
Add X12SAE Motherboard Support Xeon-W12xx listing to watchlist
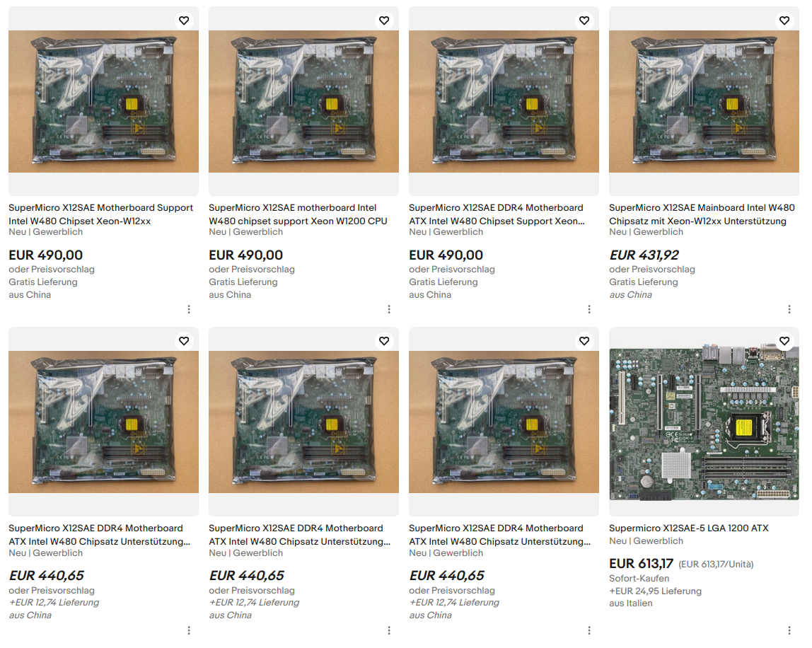(x=184, y=21)
